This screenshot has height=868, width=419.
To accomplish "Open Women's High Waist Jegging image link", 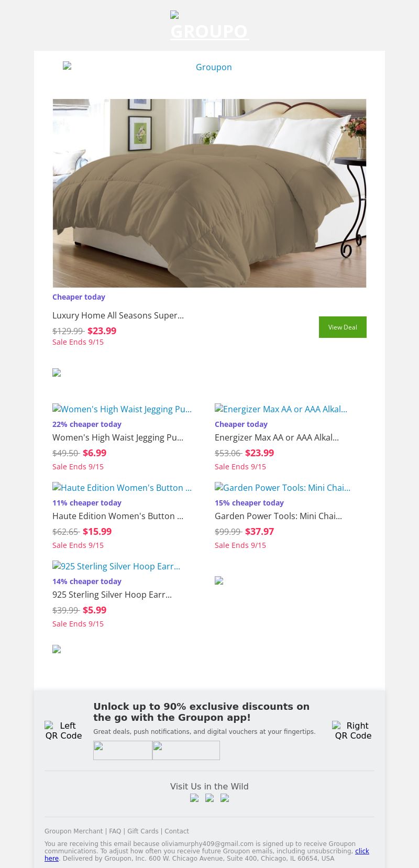I will (x=122, y=409).
